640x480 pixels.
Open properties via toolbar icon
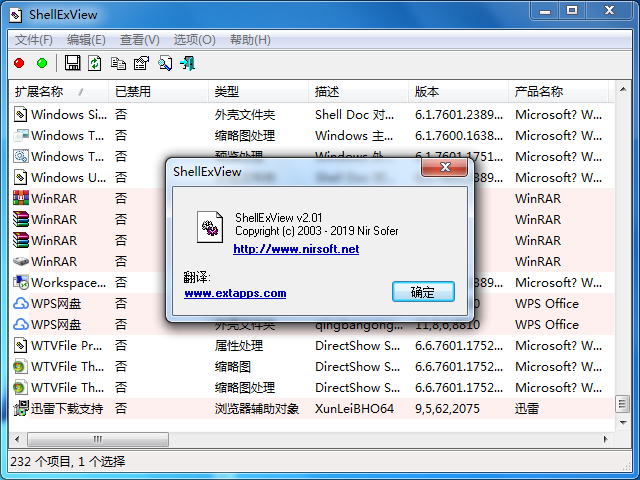[x=142, y=63]
